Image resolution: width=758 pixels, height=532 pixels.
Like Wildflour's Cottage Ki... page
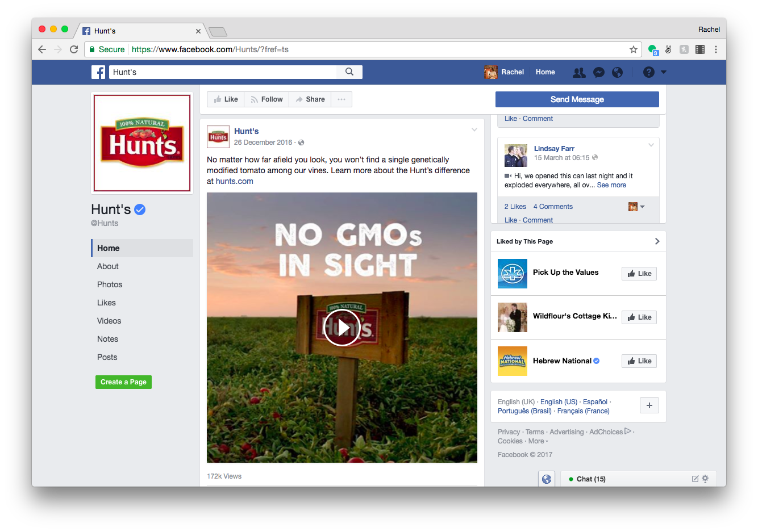[x=639, y=317]
